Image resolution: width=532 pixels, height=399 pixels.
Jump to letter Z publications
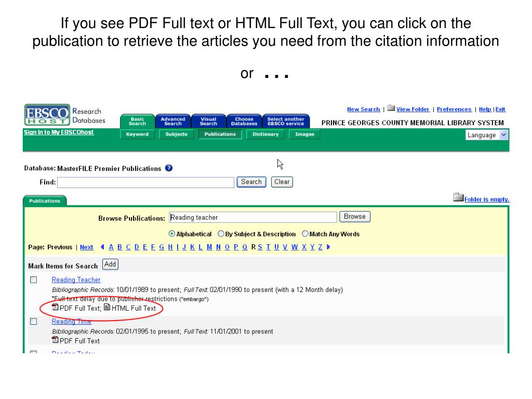[320, 247]
